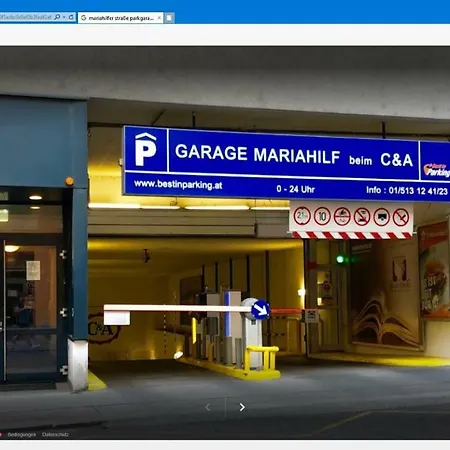Open the Datenschutz link
450x450 pixels.
coord(55,435)
